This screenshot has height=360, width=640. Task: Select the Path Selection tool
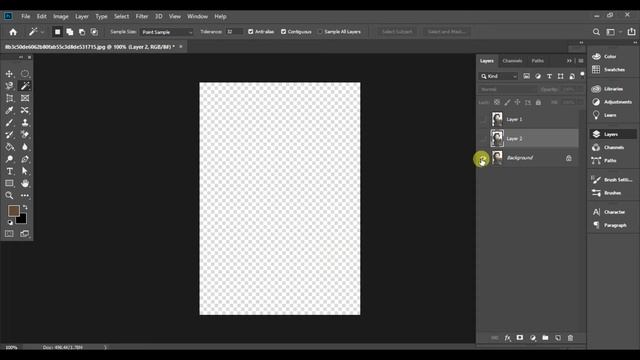[x=25, y=171]
